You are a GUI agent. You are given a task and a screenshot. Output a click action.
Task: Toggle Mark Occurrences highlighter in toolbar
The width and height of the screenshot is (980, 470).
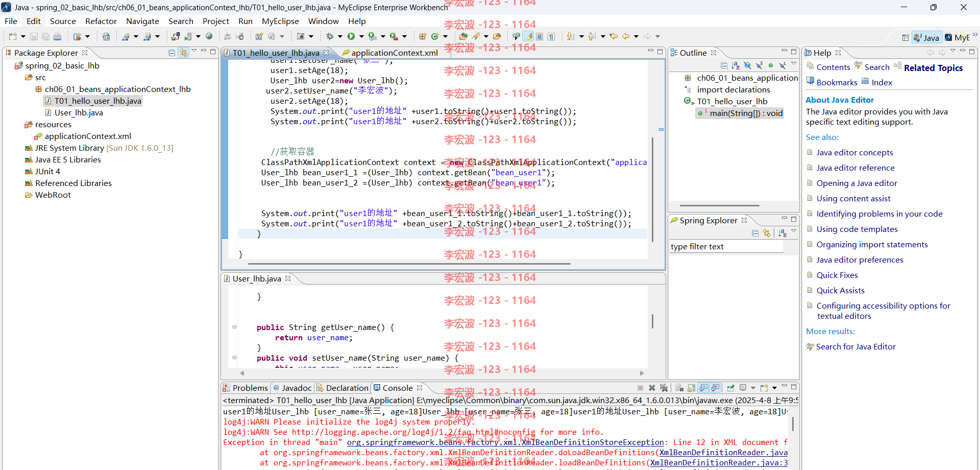pyautogui.click(x=528, y=36)
